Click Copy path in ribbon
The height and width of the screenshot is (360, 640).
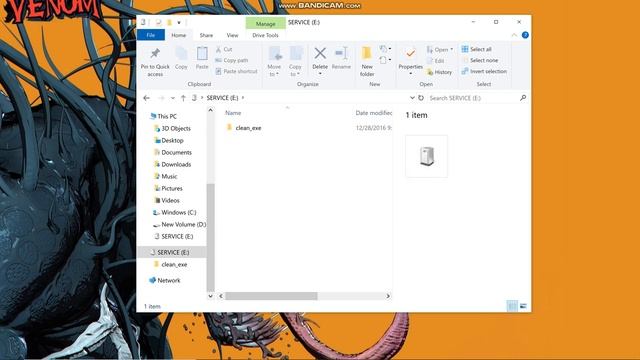pos(231,60)
